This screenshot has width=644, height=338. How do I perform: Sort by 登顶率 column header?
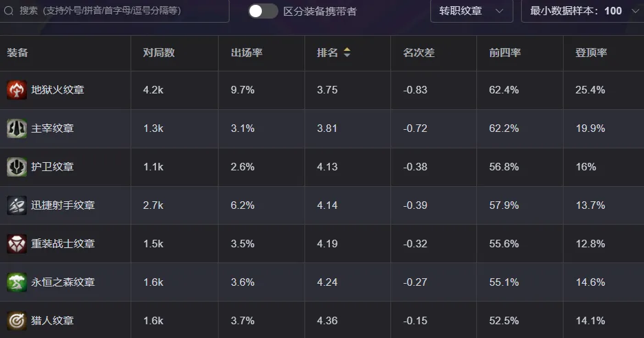(x=591, y=53)
